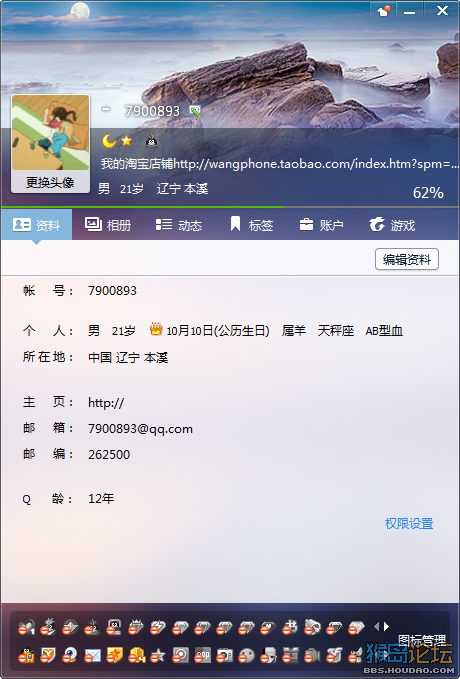Click the Q龄 value 12年
The image size is (460, 679).
point(101,498)
